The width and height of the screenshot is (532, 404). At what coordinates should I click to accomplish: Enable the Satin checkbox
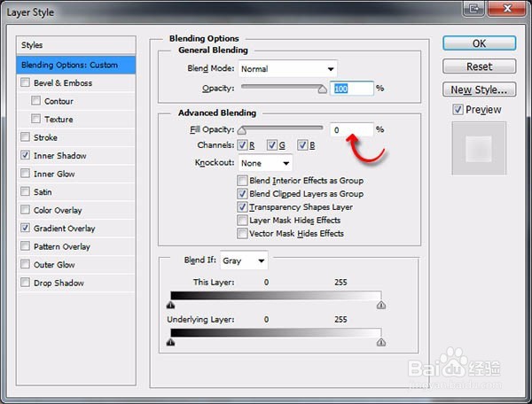click(25, 191)
